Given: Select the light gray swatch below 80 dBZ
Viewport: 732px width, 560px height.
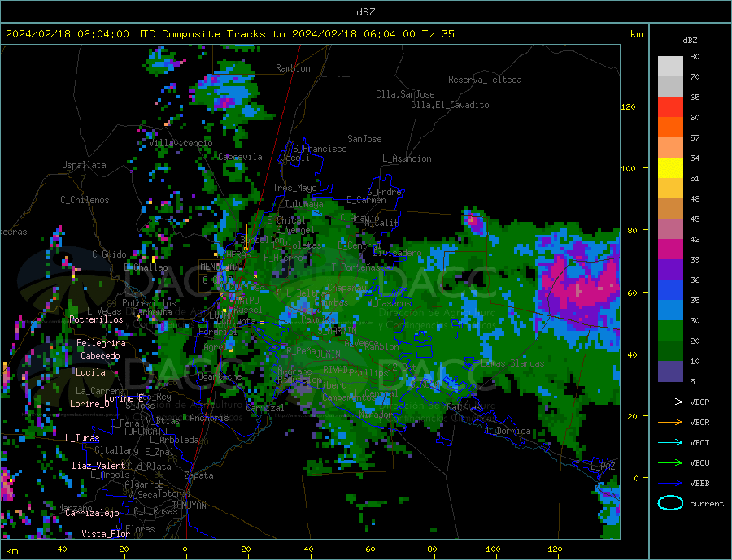Looking at the screenshot, I should [x=670, y=67].
